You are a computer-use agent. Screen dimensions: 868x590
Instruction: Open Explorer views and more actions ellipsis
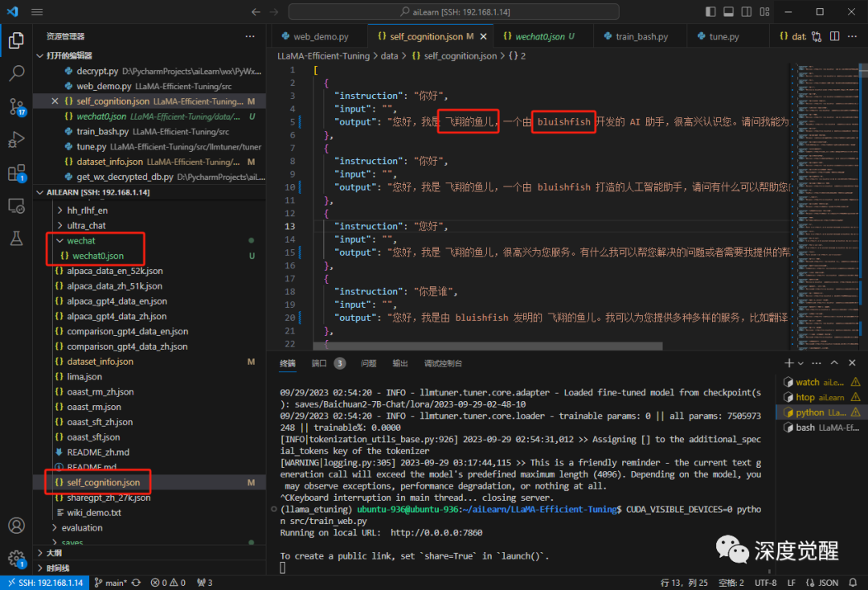pos(250,36)
